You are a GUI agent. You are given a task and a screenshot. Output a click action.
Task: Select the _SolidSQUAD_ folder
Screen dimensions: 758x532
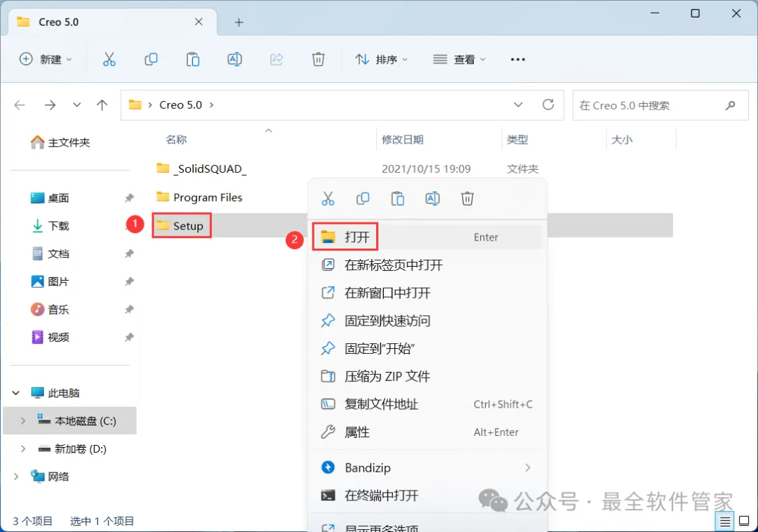tap(201, 168)
